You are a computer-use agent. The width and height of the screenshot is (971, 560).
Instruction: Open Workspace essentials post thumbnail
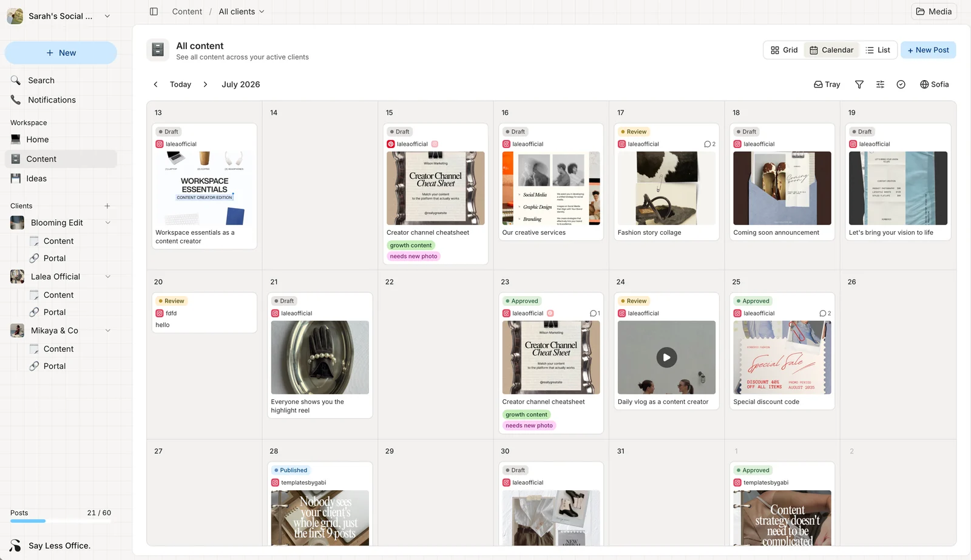[x=205, y=188]
